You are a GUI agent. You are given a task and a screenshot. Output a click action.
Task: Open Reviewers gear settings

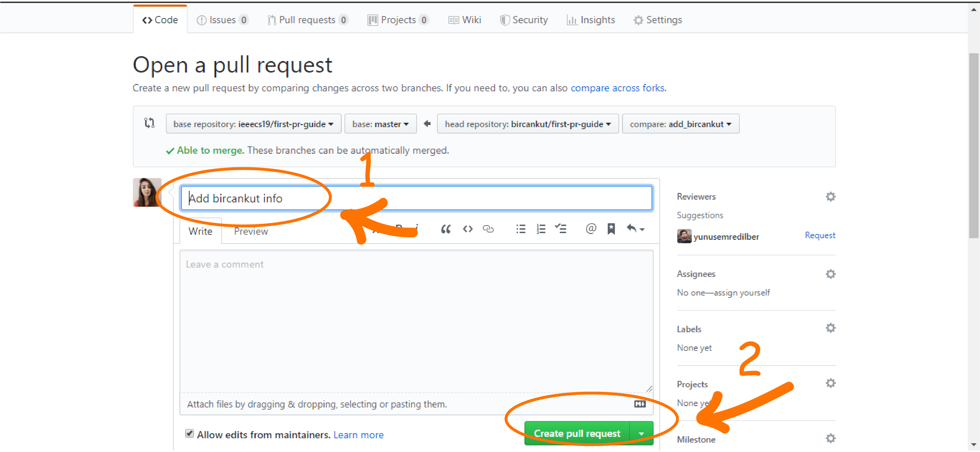click(830, 197)
